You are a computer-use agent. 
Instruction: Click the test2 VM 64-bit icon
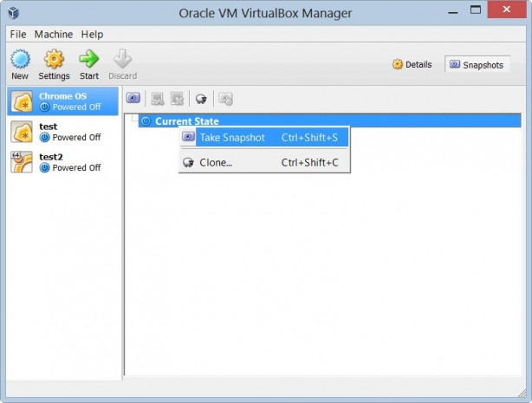(x=22, y=162)
